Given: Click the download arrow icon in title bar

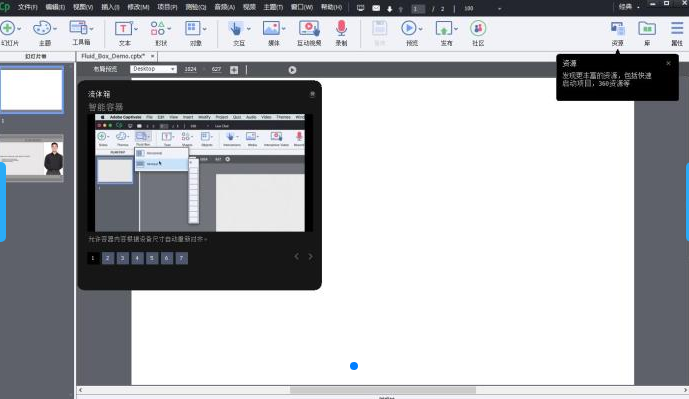Looking at the screenshot, I should coord(390,8).
